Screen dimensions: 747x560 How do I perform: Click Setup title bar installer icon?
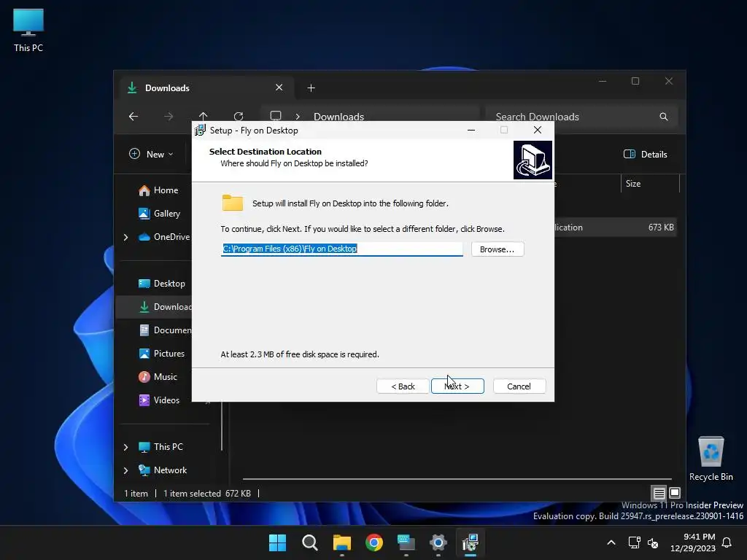coord(201,130)
